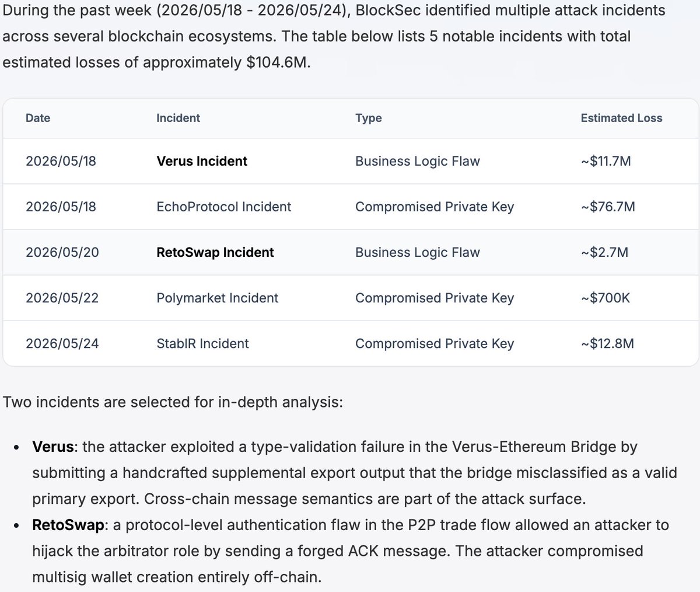Click the EchoProtocol Incident row name

[224, 207]
